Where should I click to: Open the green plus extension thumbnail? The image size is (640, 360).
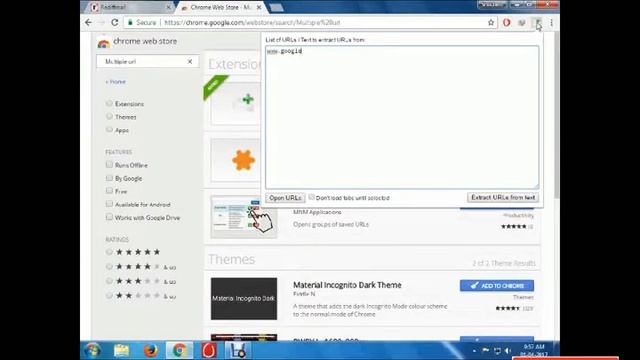pos(236,104)
